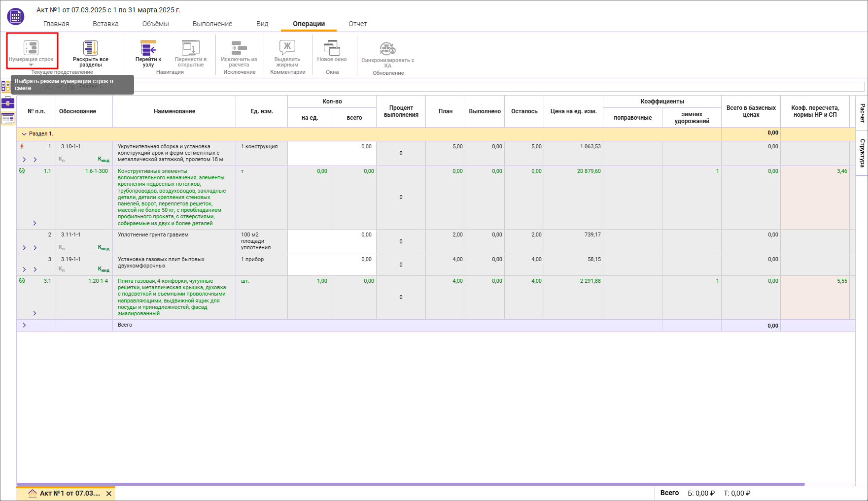Click Раскрыть все разделы icon
Image resolution: width=868 pixels, height=501 pixels.
(x=91, y=48)
